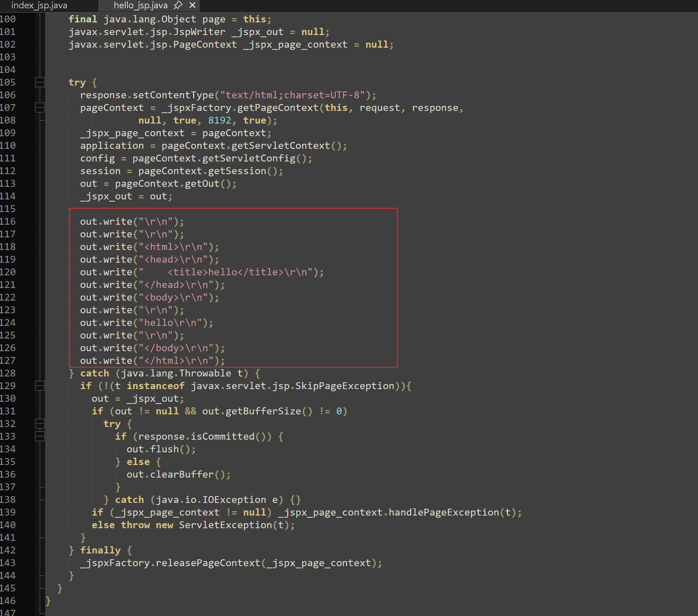This screenshot has width=698, height=616.
Task: Pin the hello_jsp.java tab
Action: coord(178,5)
